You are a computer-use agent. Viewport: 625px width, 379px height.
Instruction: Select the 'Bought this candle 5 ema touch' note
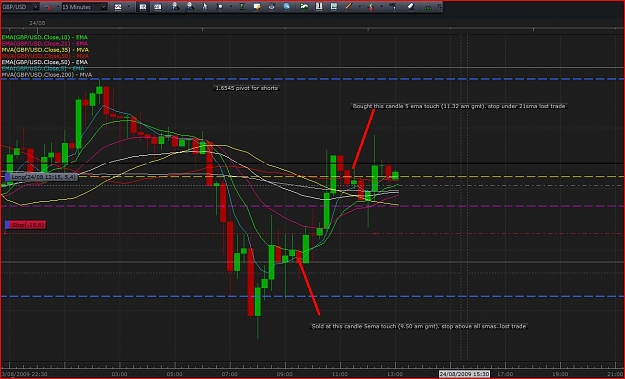click(459, 106)
